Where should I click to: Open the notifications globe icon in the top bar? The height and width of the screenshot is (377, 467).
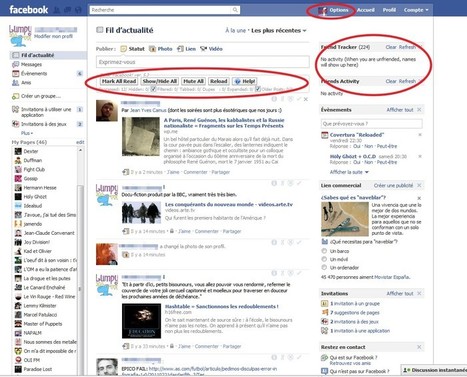78,10
